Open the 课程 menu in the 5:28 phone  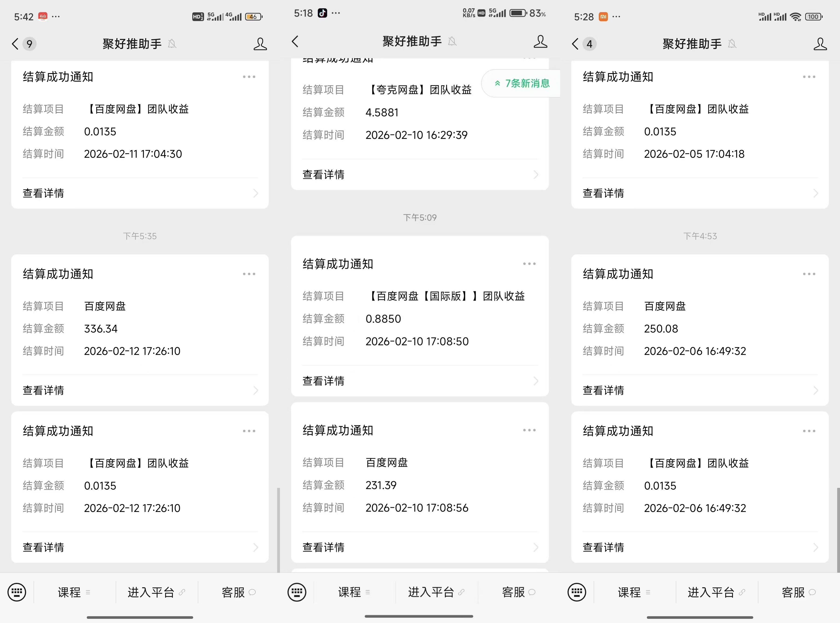(x=634, y=592)
